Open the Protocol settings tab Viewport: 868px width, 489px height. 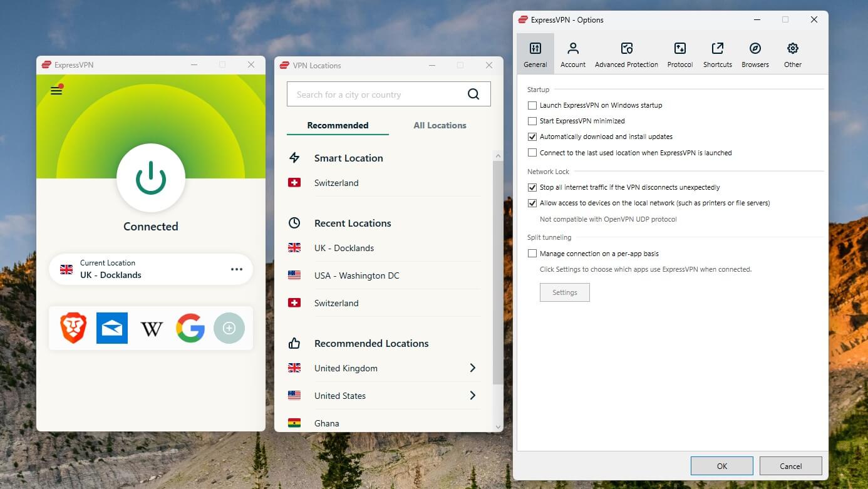coord(679,53)
